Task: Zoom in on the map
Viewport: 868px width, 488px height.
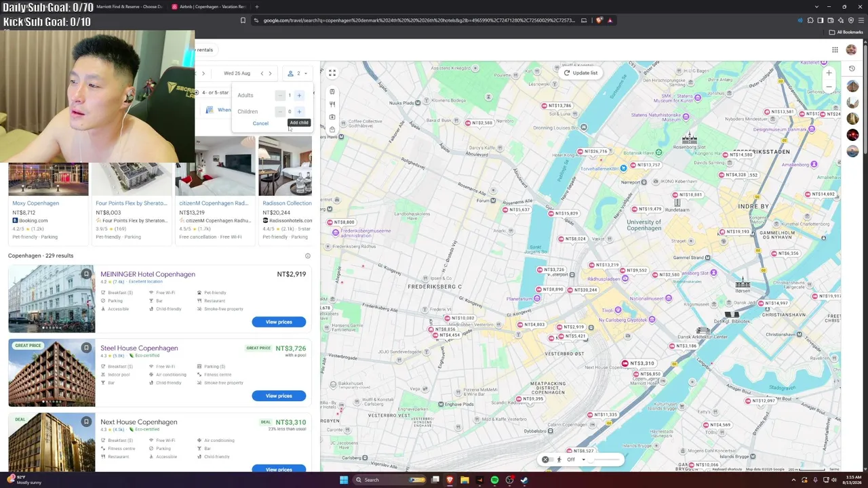Action: [x=829, y=73]
